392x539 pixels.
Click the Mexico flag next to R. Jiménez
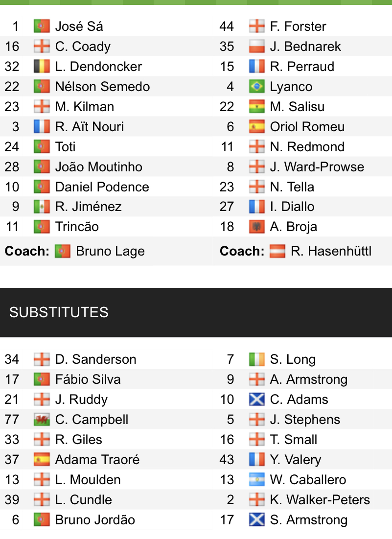coord(42,207)
